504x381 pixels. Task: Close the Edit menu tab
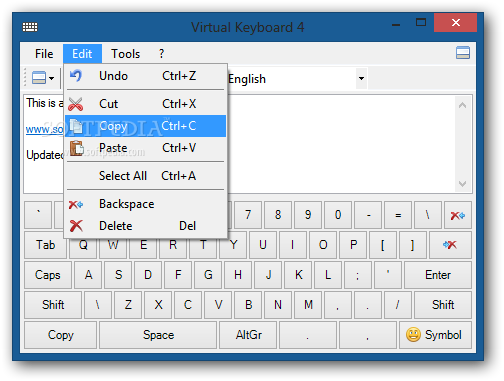pyautogui.click(x=82, y=54)
